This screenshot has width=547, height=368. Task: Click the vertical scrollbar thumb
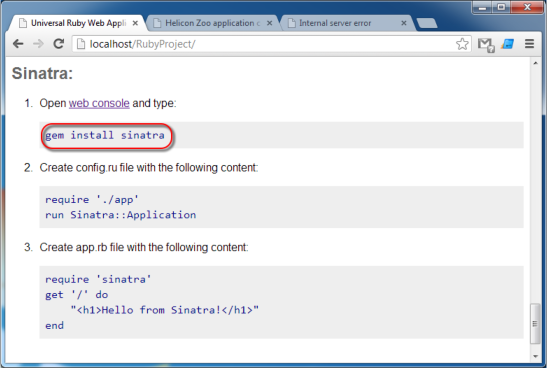pos(535,324)
